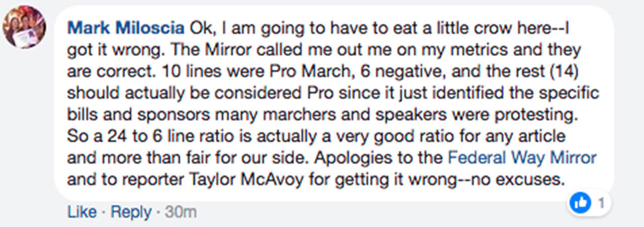Reply to the comment
644x227 pixels.
tap(131, 212)
